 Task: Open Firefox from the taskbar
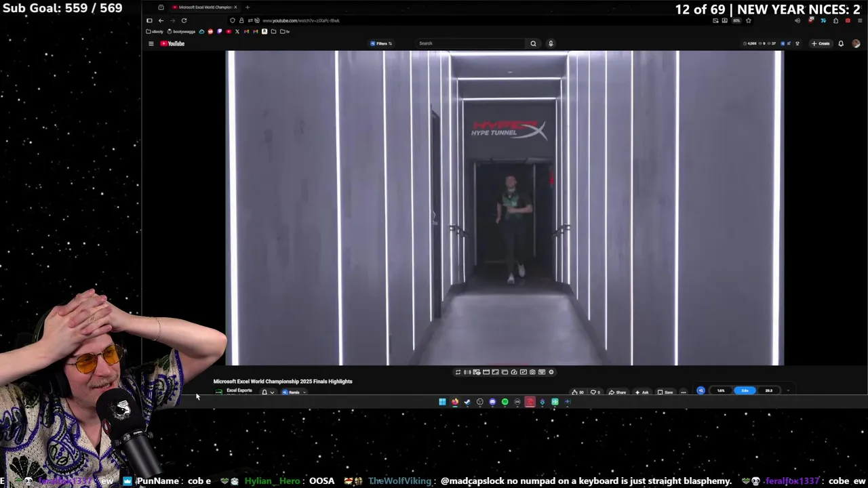[x=455, y=402]
